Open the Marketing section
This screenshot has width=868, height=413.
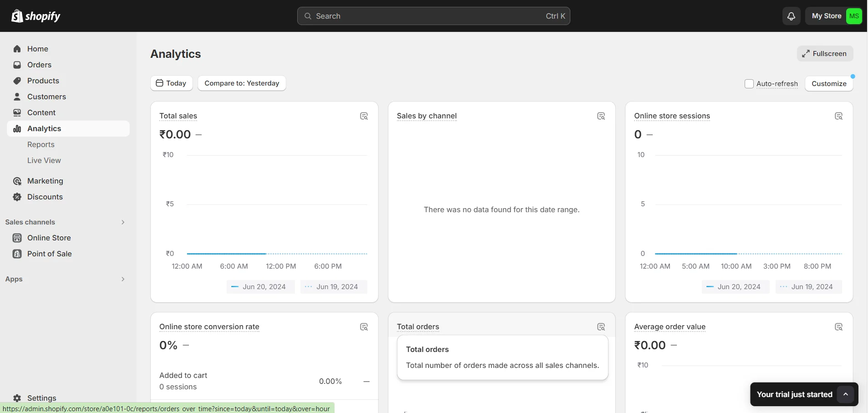click(46, 181)
